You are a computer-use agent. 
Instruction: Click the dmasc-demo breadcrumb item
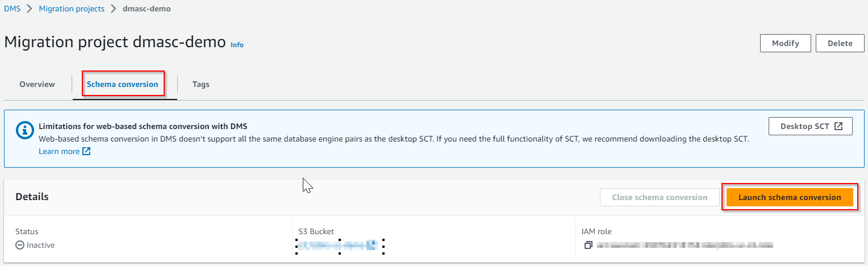point(147,9)
